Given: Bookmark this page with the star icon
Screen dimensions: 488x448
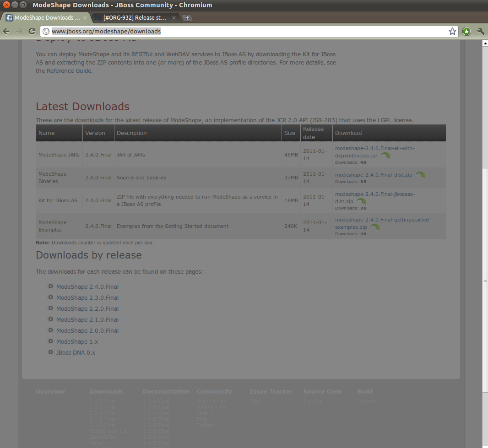Looking at the screenshot, I should coord(452,31).
